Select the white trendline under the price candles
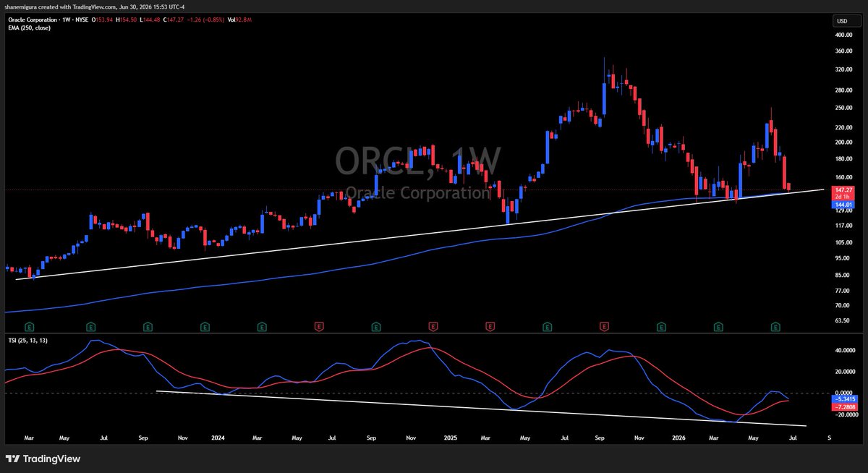 click(420, 234)
